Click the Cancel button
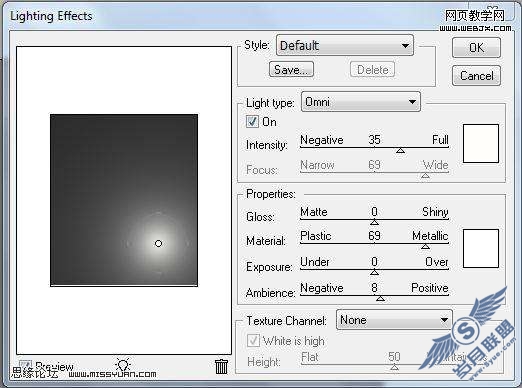The image size is (522, 388). (476, 76)
